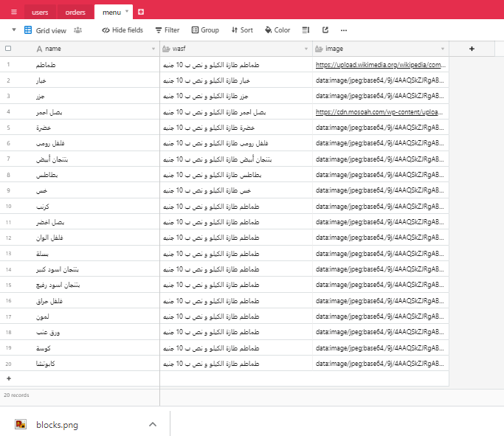
Task: Select the name cell بتنجان أبيض in row 7
Action: tap(95, 159)
